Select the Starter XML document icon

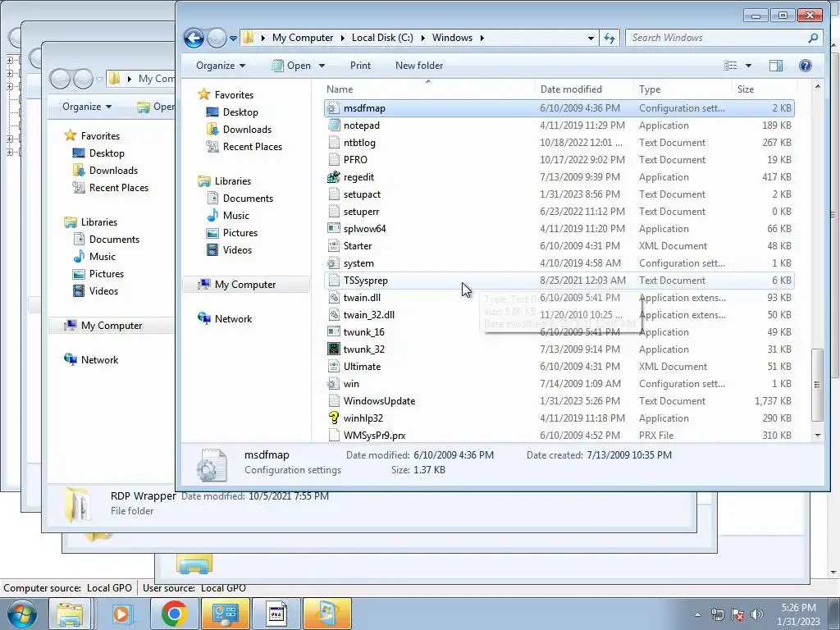[x=334, y=246]
